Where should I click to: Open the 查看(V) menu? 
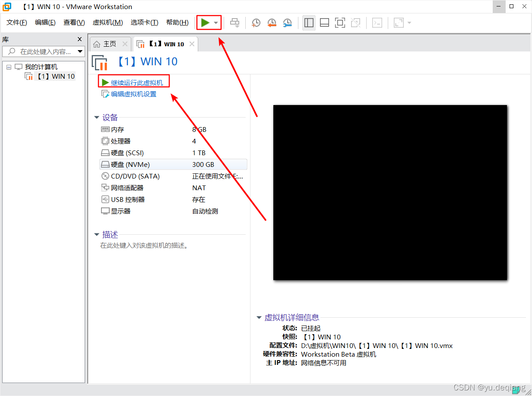(x=74, y=22)
